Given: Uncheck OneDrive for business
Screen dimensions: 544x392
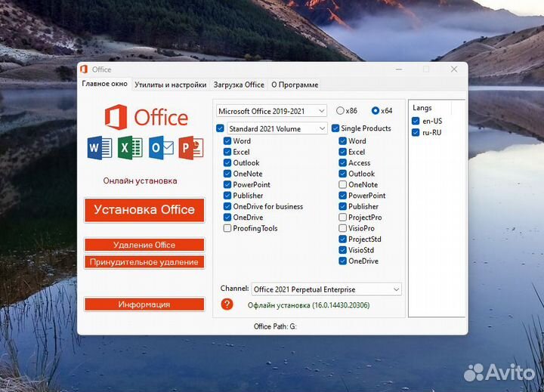Looking at the screenshot, I should point(227,206).
